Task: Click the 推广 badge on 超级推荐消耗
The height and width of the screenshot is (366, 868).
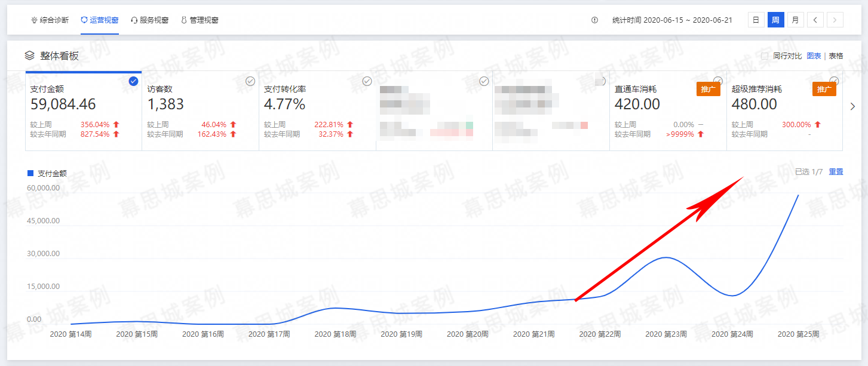Action: click(824, 90)
